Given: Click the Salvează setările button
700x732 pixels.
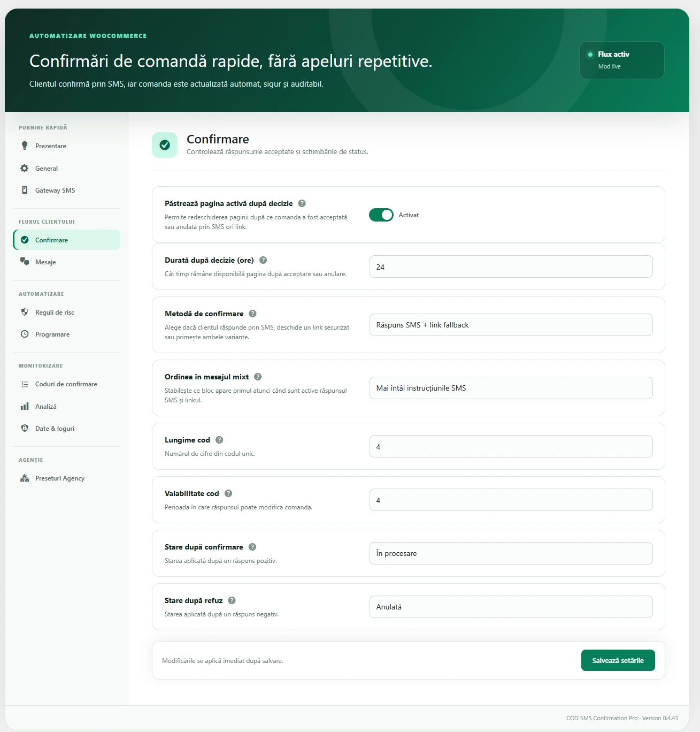Looking at the screenshot, I should click(618, 660).
